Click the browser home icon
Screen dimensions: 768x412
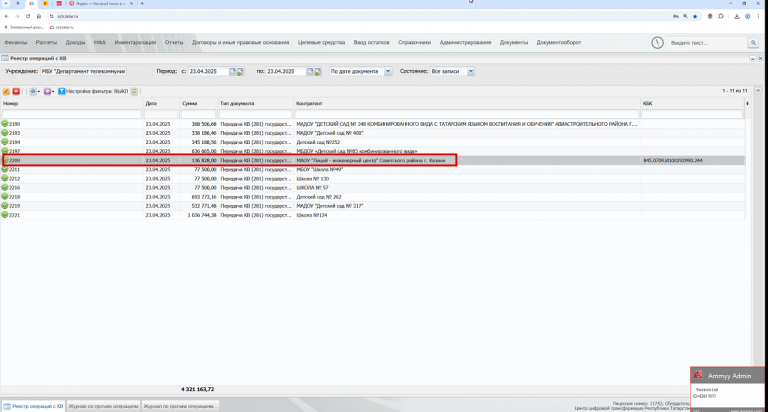point(39,16)
